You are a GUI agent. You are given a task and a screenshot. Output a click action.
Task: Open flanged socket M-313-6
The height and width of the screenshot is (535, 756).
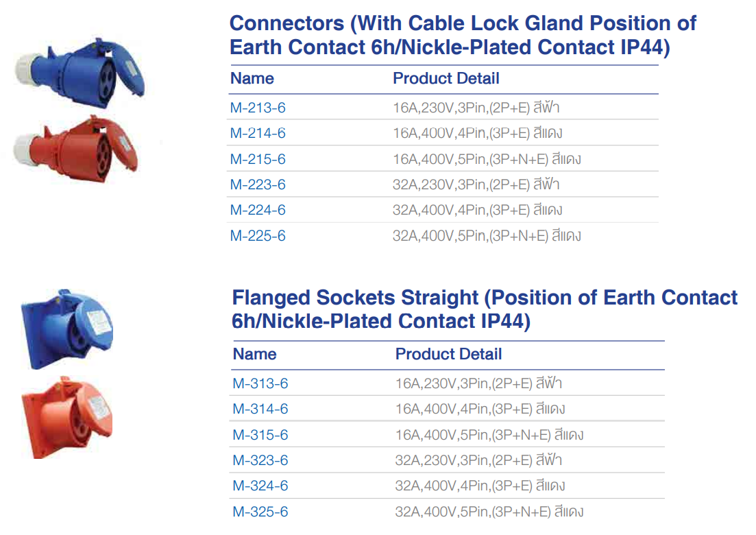(260, 383)
